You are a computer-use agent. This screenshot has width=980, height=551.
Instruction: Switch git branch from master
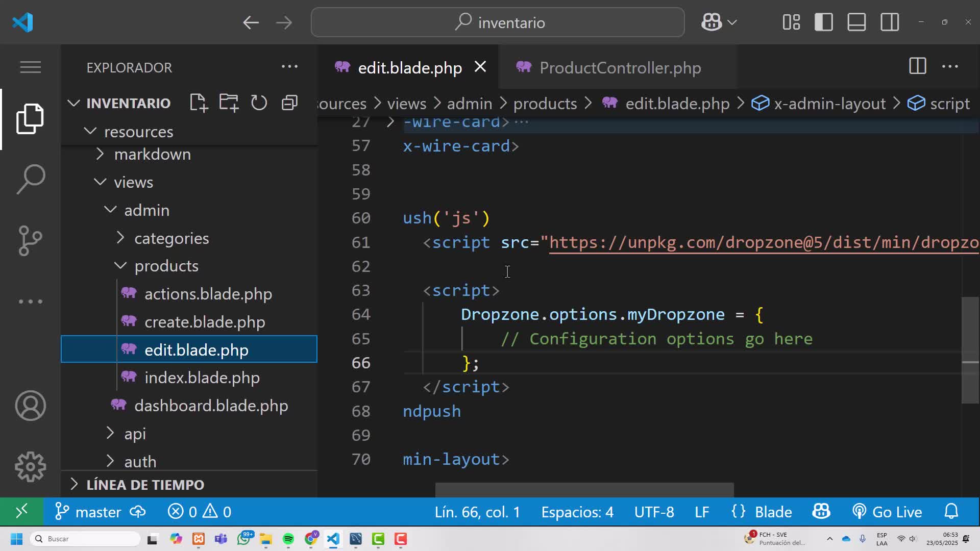(x=88, y=512)
